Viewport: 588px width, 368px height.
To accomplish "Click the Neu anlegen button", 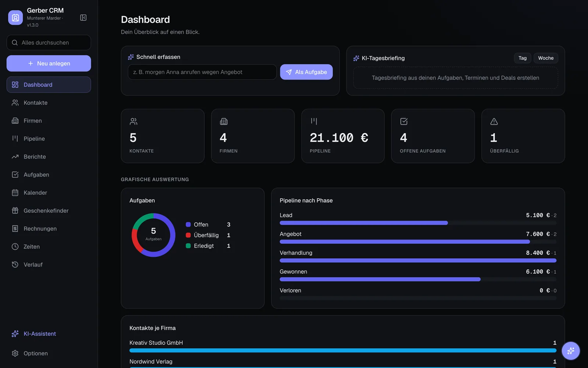I will [49, 63].
